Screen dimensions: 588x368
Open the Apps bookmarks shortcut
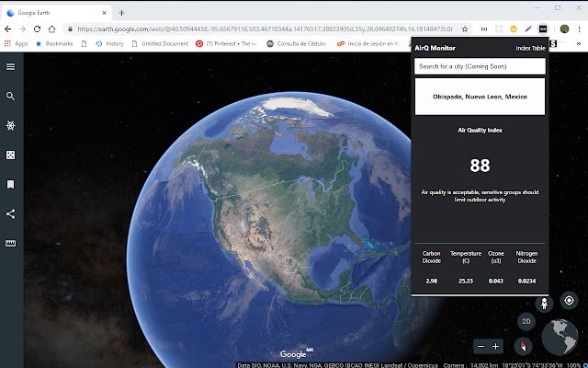17,43
